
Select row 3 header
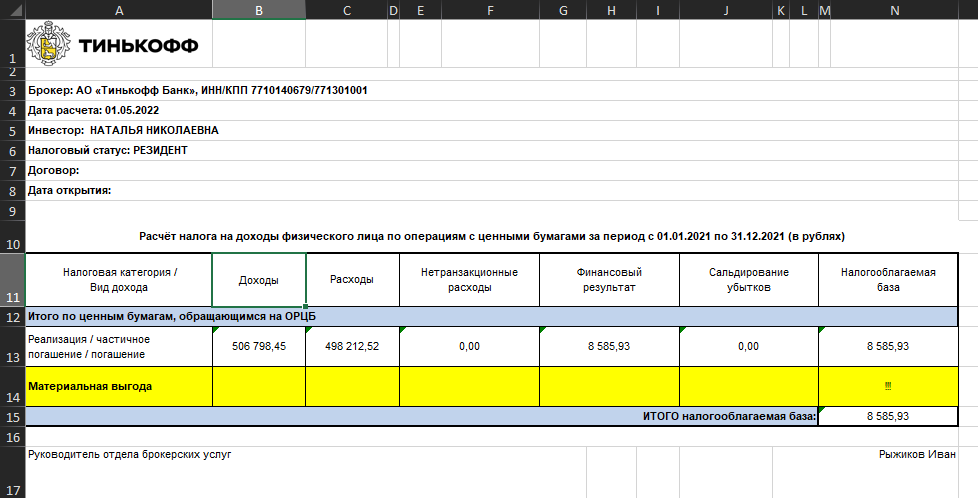pos(12,90)
